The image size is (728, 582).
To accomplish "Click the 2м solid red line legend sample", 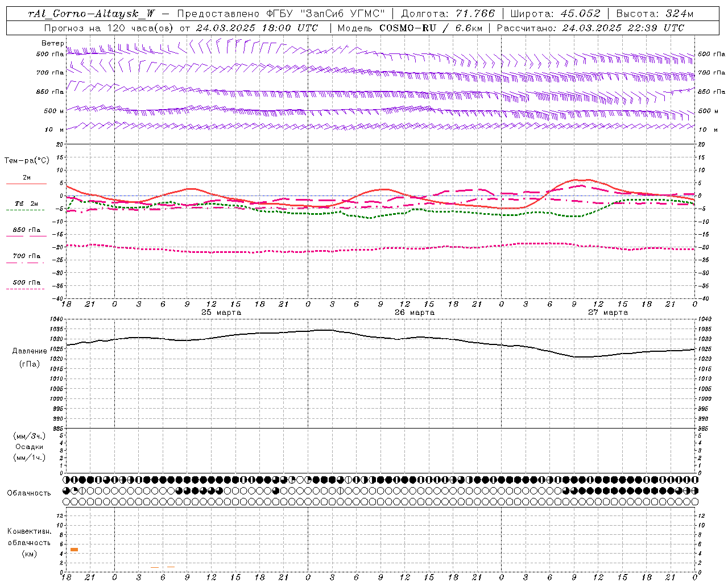I will 26,184.
